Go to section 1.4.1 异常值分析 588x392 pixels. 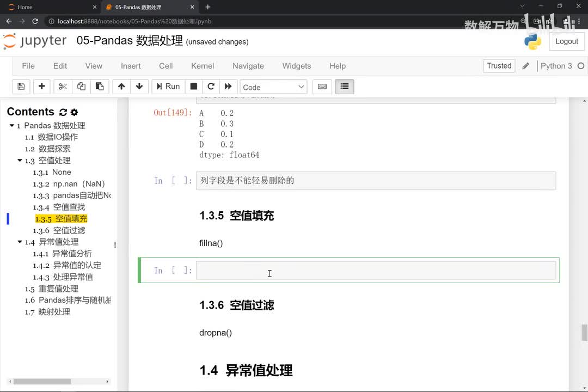[62, 253]
